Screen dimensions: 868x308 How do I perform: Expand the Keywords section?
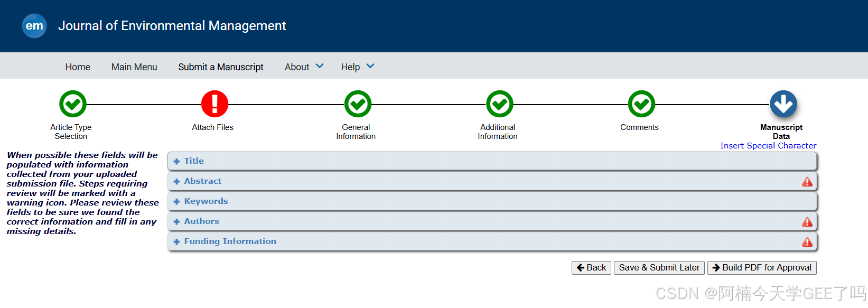pos(492,201)
